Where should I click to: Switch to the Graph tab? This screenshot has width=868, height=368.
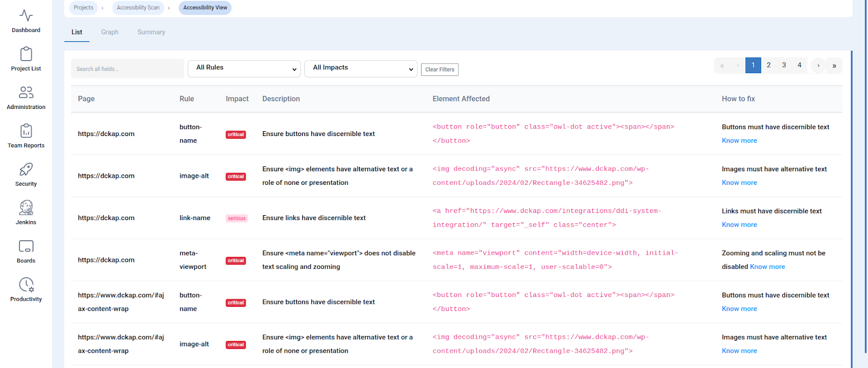tap(110, 32)
